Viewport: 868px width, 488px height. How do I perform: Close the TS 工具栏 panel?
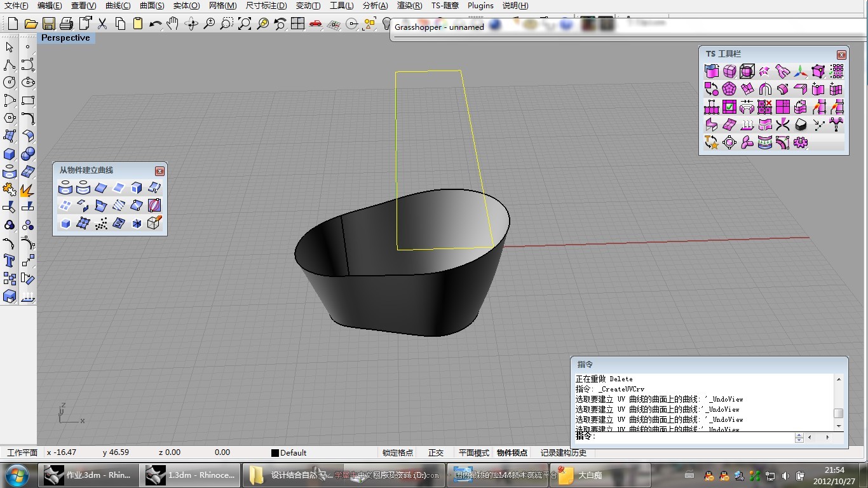pos(841,55)
